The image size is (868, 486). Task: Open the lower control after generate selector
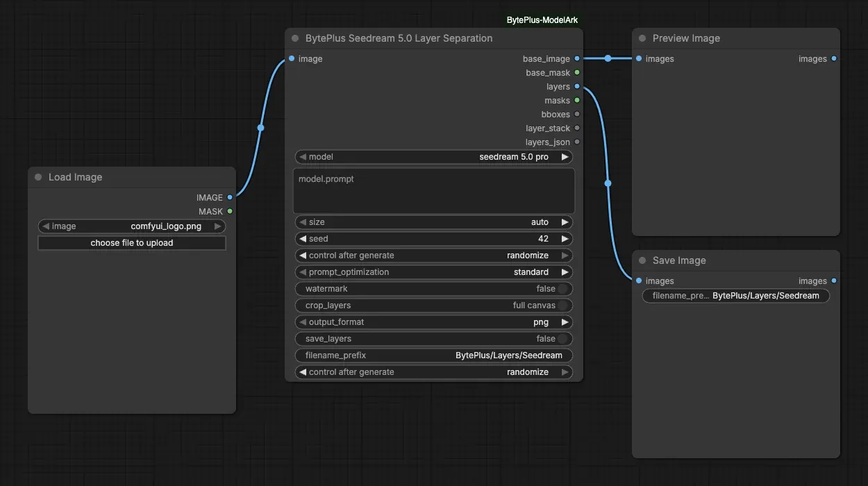pos(434,372)
